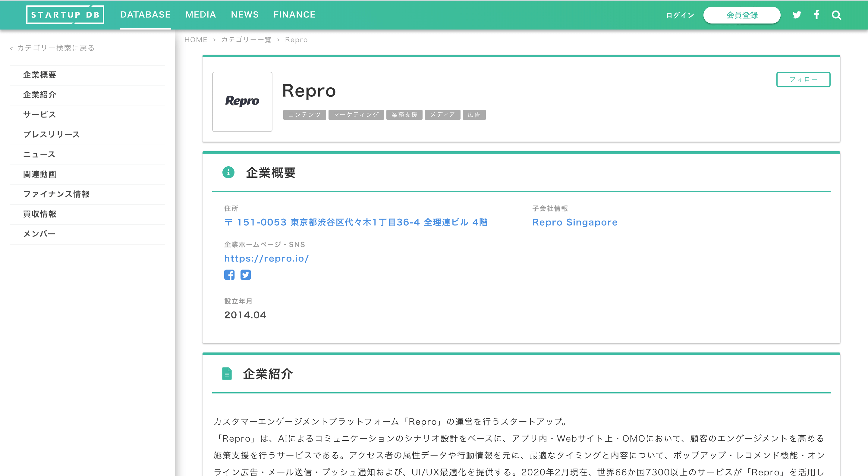
Task: Switch to the MEDIA tab
Action: pyautogui.click(x=200, y=14)
